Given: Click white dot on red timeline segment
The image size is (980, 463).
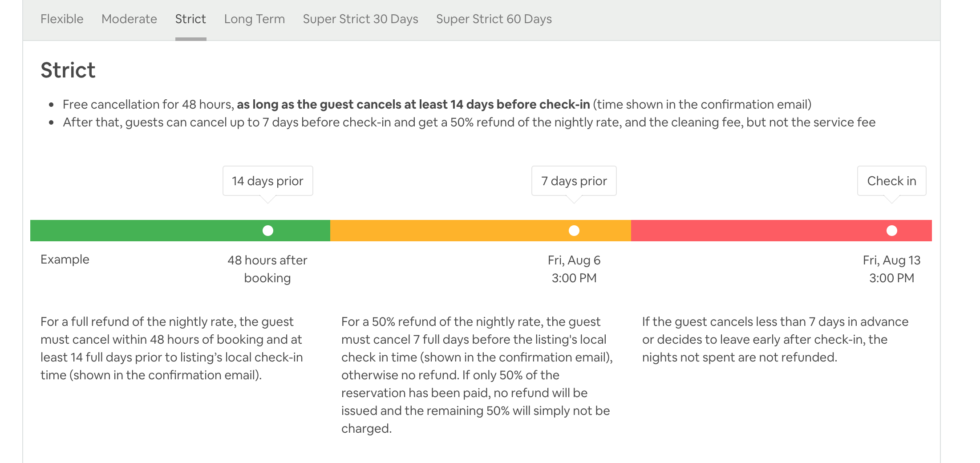Looking at the screenshot, I should point(892,231).
